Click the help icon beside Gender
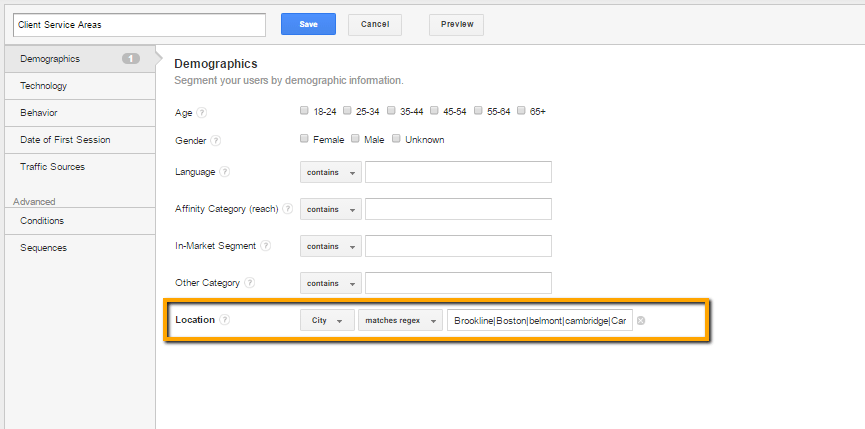The height and width of the screenshot is (429, 865). [x=216, y=141]
